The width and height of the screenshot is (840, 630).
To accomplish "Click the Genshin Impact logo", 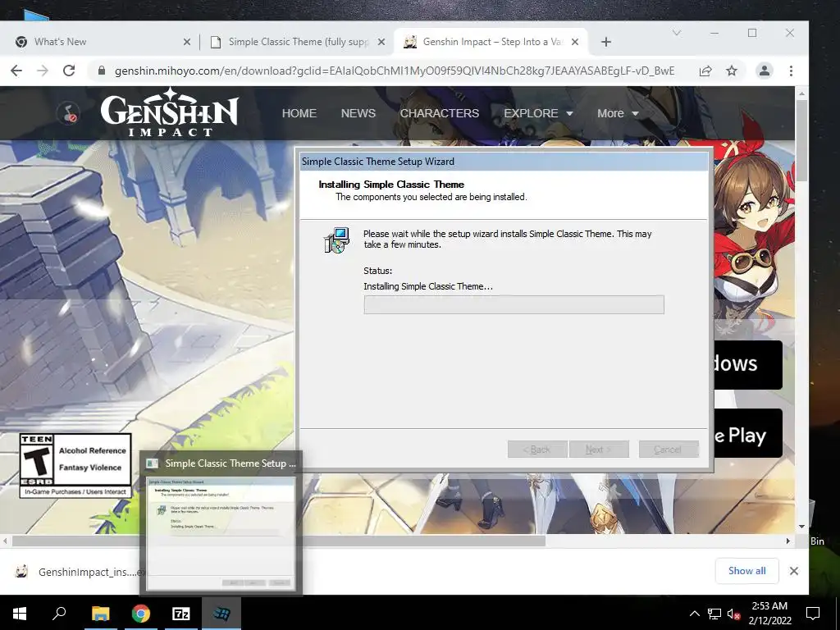I will tap(169, 112).
